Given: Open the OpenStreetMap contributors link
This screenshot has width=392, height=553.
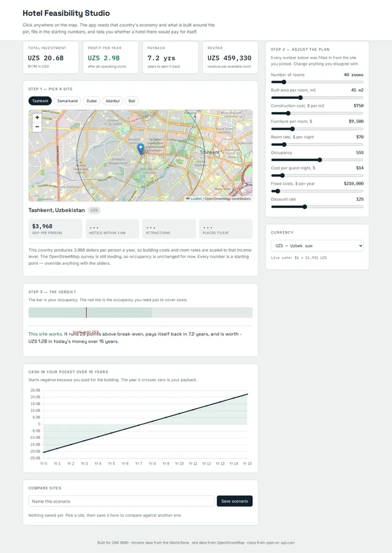Looking at the screenshot, I should pyautogui.click(x=227, y=199).
